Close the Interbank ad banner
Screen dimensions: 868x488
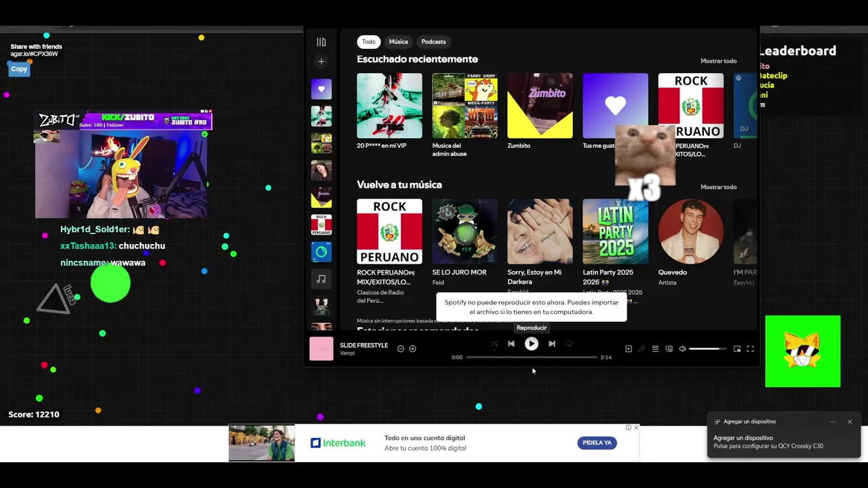pos(635,428)
